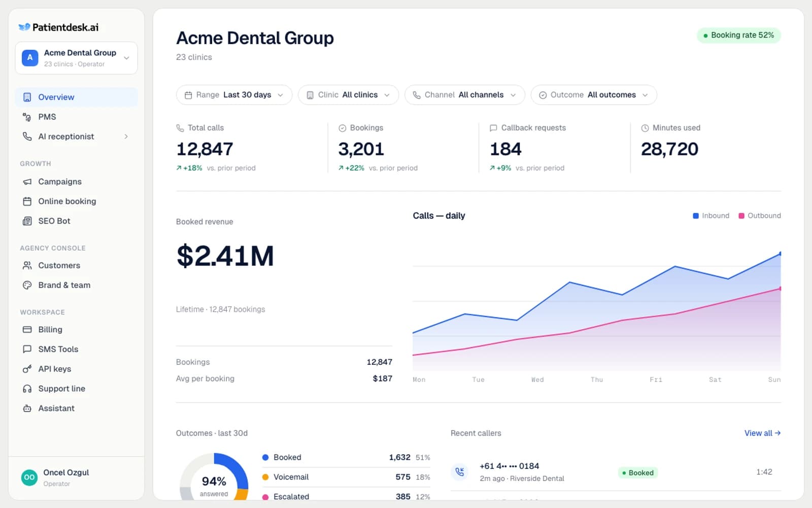The height and width of the screenshot is (508, 812).
Task: Open Brand & team settings
Action: pyautogui.click(x=76, y=285)
